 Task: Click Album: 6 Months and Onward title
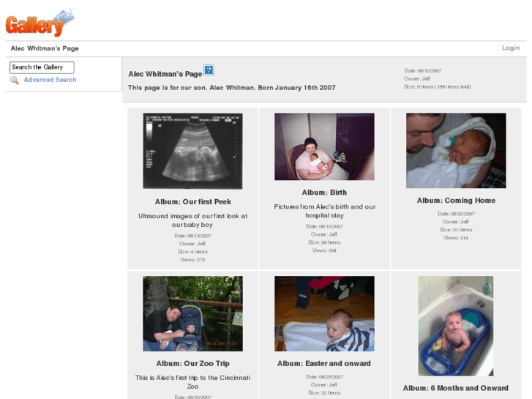pyautogui.click(x=456, y=388)
